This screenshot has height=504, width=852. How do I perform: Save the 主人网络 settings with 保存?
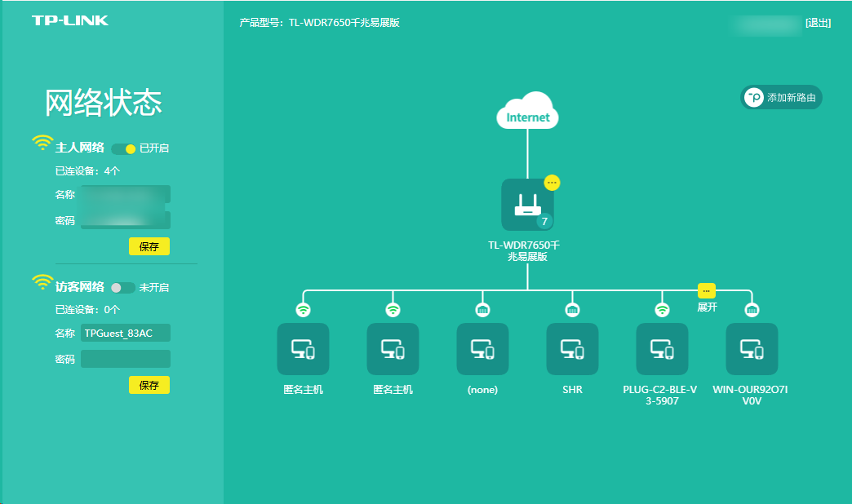(x=149, y=246)
